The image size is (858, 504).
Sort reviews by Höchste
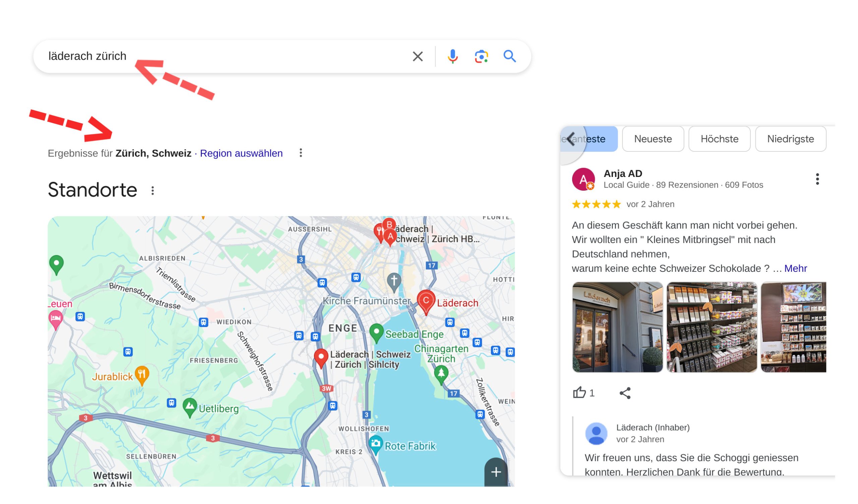[719, 139]
